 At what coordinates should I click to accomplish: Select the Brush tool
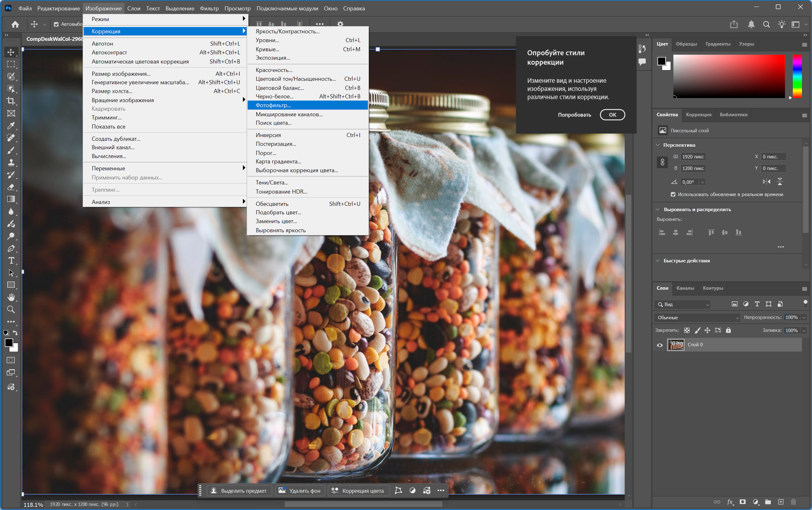[11, 150]
